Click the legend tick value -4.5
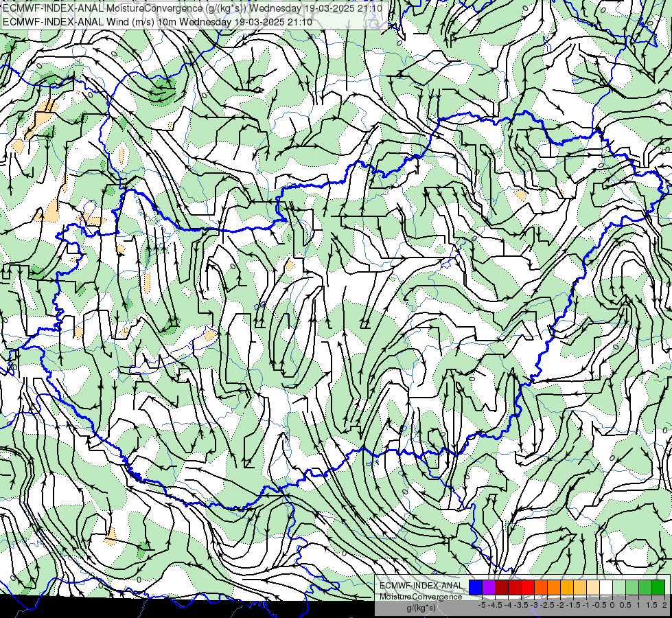The height and width of the screenshot is (618, 672). [495, 605]
